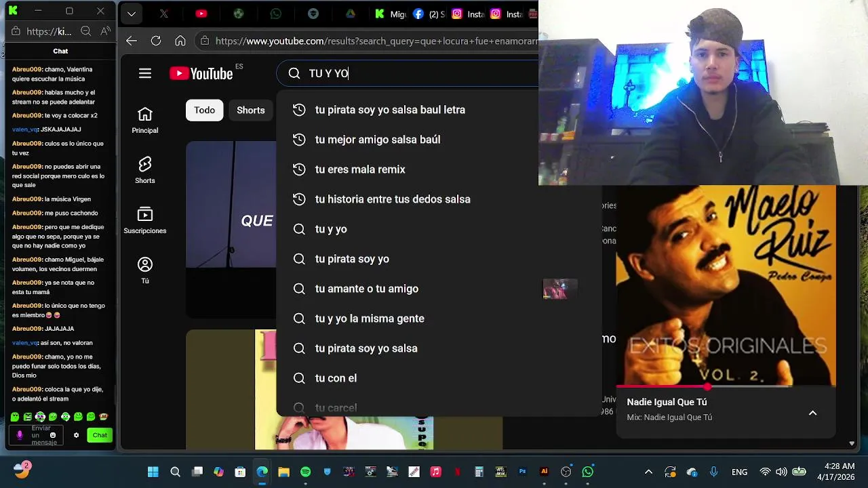Open Illustrator from the taskbar
868x488 pixels.
coord(544,472)
